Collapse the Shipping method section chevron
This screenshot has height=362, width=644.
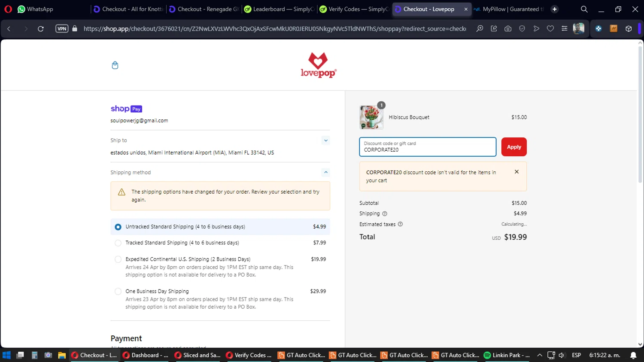coord(326,172)
